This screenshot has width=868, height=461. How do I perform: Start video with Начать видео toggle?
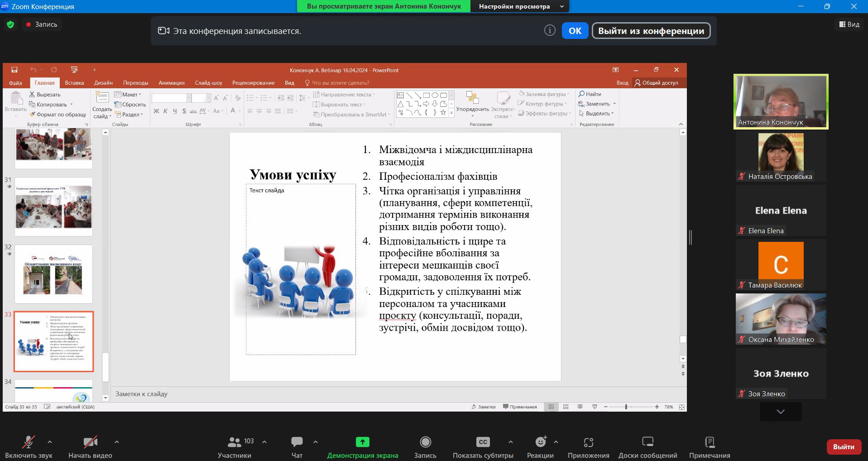click(90, 442)
